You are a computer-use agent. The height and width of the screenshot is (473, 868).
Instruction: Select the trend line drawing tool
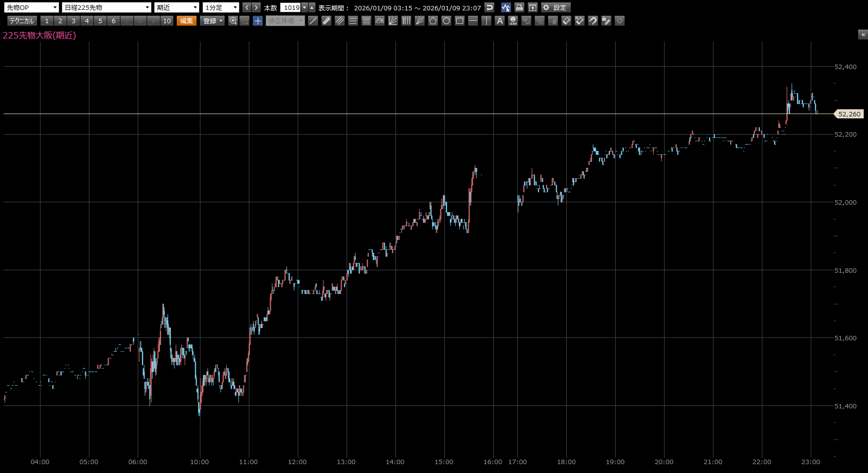click(313, 21)
